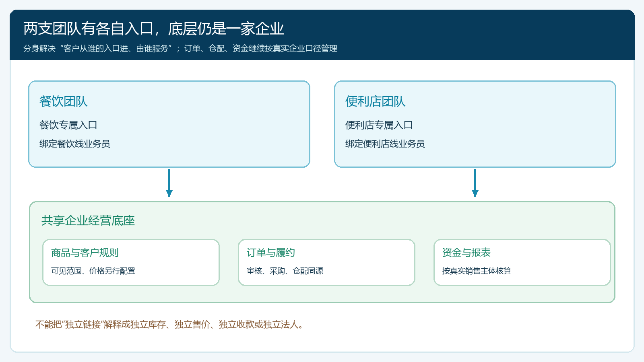Click the subtitle starting with 分身解决
This screenshot has width=644, height=362.
click(x=180, y=49)
